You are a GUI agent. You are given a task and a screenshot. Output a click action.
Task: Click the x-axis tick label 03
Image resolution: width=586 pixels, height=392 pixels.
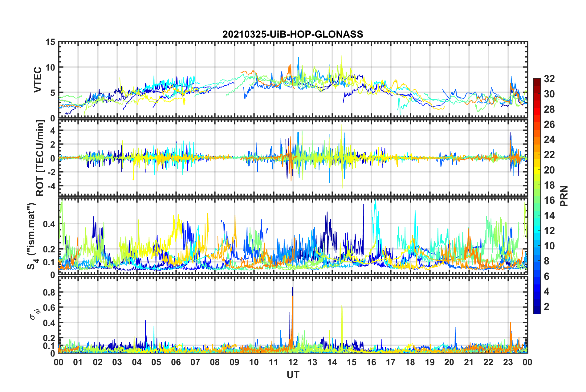pyautogui.click(x=117, y=362)
